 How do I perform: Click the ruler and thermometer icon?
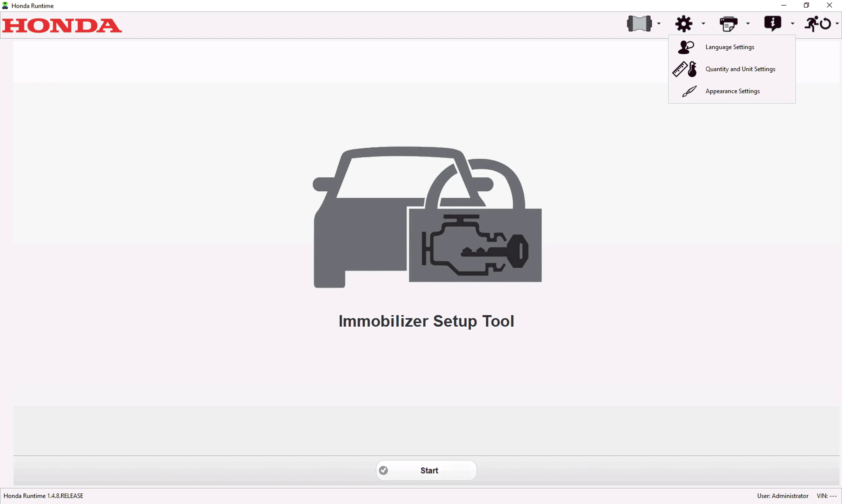(x=684, y=69)
